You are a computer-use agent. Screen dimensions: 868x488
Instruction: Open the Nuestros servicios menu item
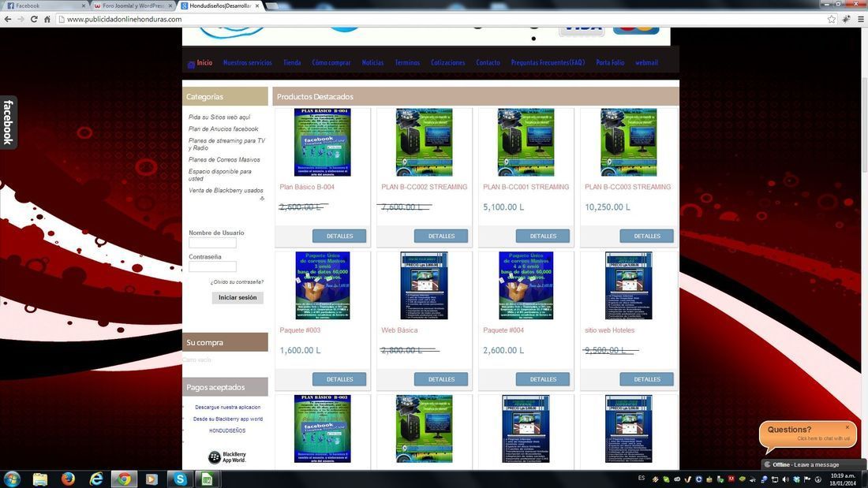pos(248,62)
